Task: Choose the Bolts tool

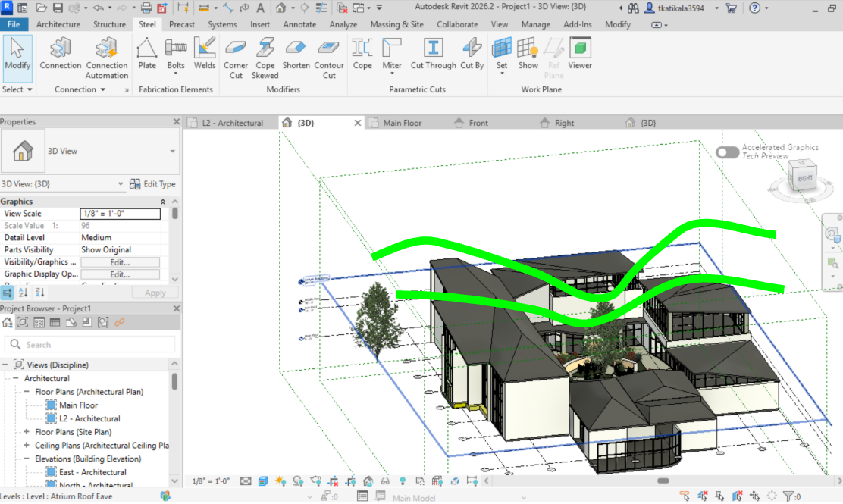Action: (x=176, y=55)
